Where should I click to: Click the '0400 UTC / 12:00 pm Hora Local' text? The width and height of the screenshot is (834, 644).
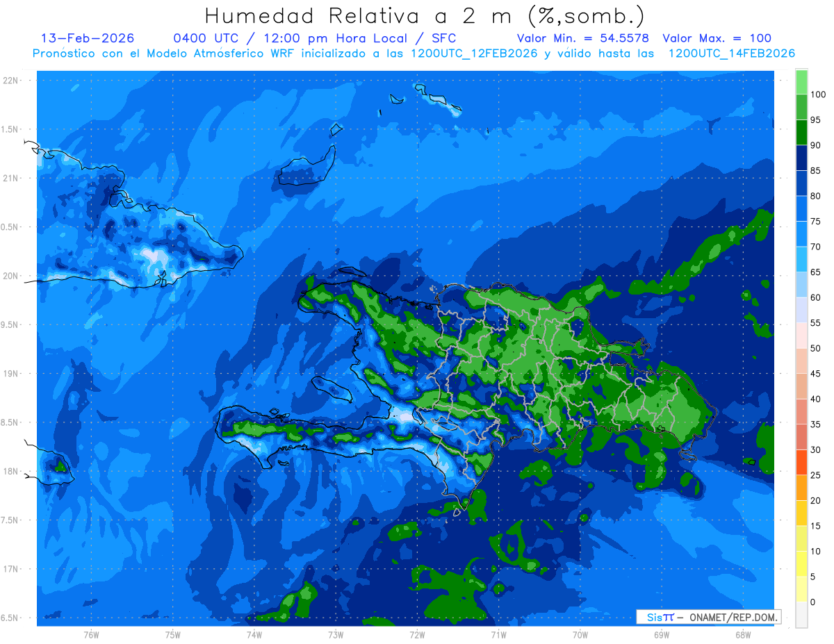point(293,38)
